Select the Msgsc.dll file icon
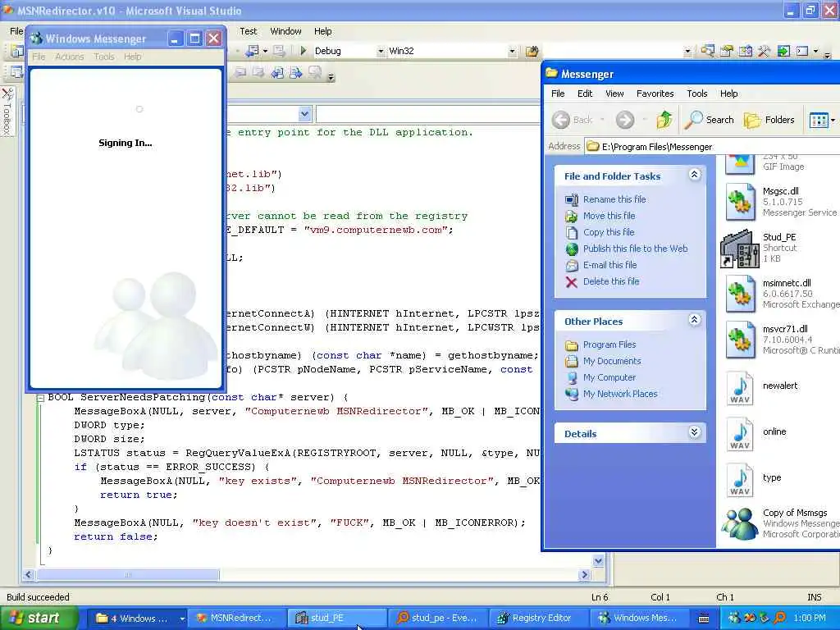 [x=740, y=202]
